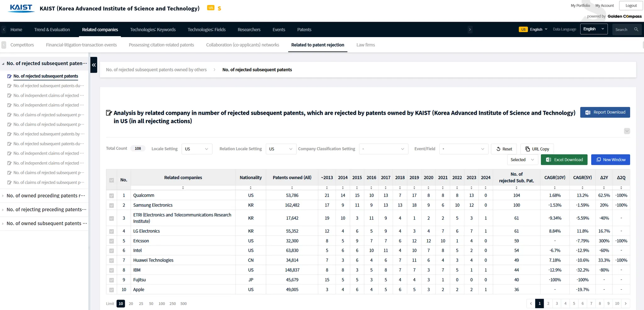
Task: Sort by Nationality column arrows
Action: point(251,188)
